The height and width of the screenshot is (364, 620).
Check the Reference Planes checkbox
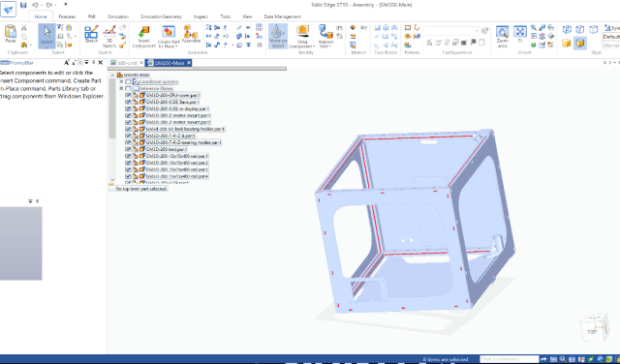[x=128, y=88]
